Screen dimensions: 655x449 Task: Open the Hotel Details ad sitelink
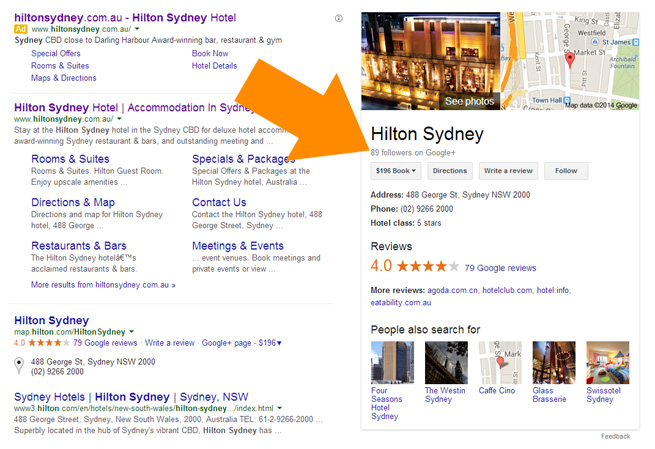214,66
